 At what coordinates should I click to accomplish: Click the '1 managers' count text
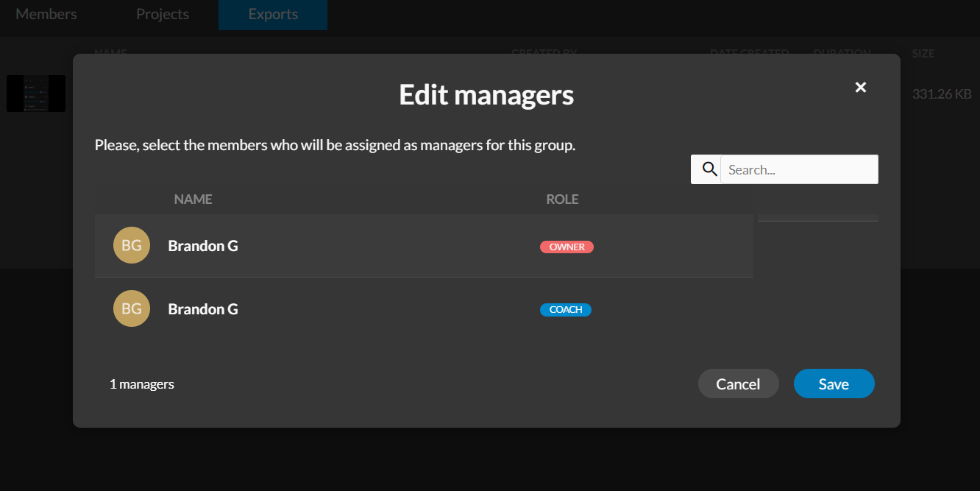point(142,384)
